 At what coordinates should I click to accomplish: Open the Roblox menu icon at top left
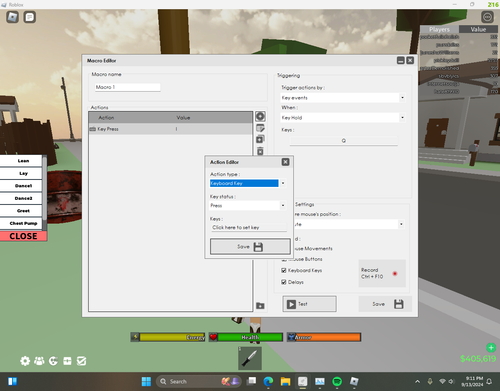pos(13,17)
